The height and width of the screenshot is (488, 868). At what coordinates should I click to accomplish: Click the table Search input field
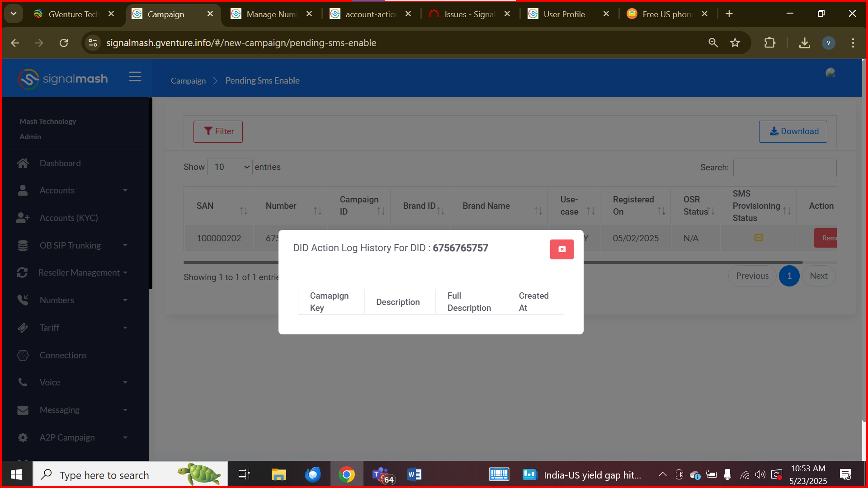(784, 168)
